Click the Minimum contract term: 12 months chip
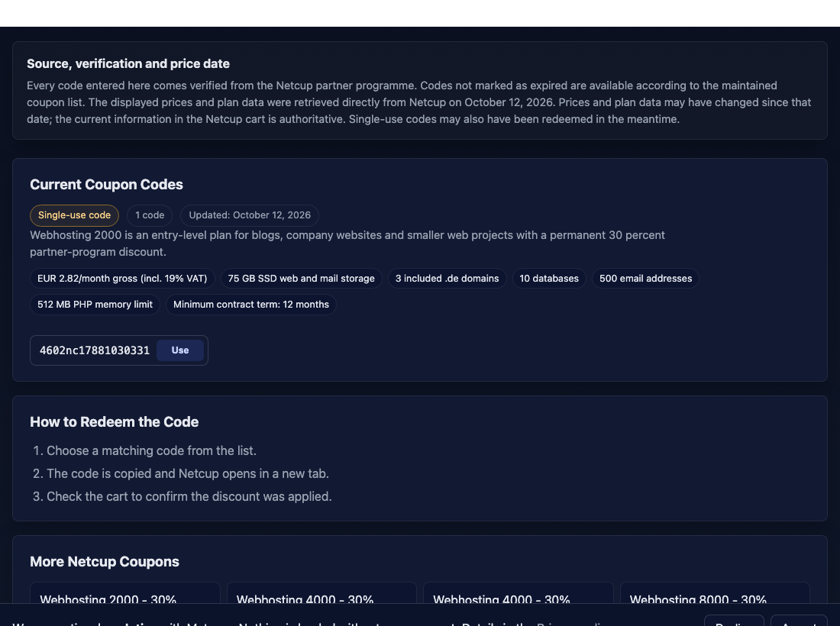This screenshot has width=840, height=626. pyautogui.click(x=251, y=305)
